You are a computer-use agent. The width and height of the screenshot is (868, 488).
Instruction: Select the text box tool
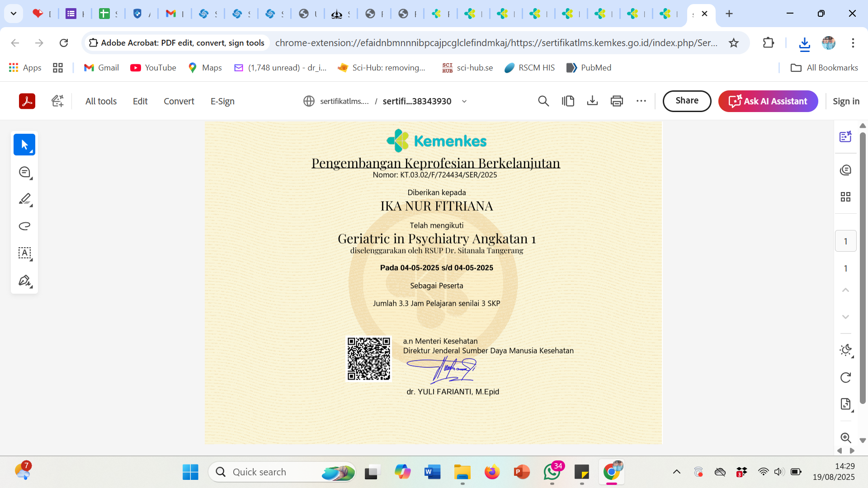pos(24,253)
